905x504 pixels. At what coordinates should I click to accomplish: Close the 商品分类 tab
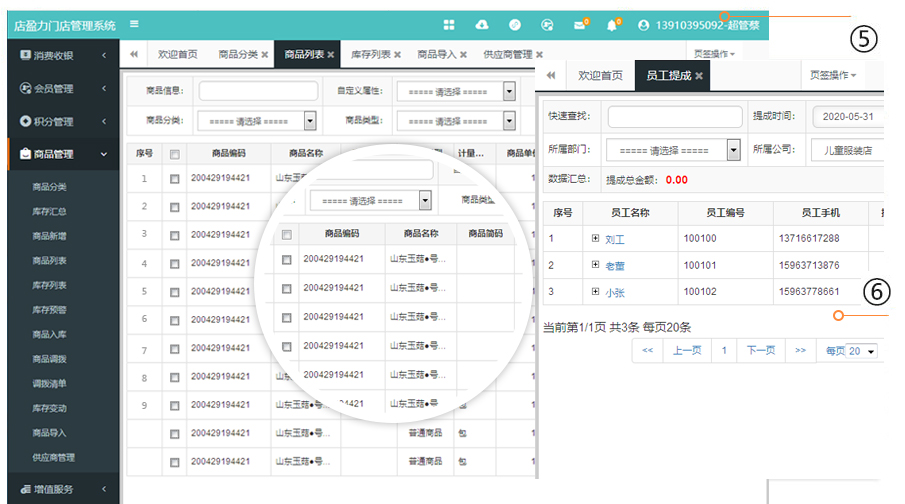click(265, 55)
